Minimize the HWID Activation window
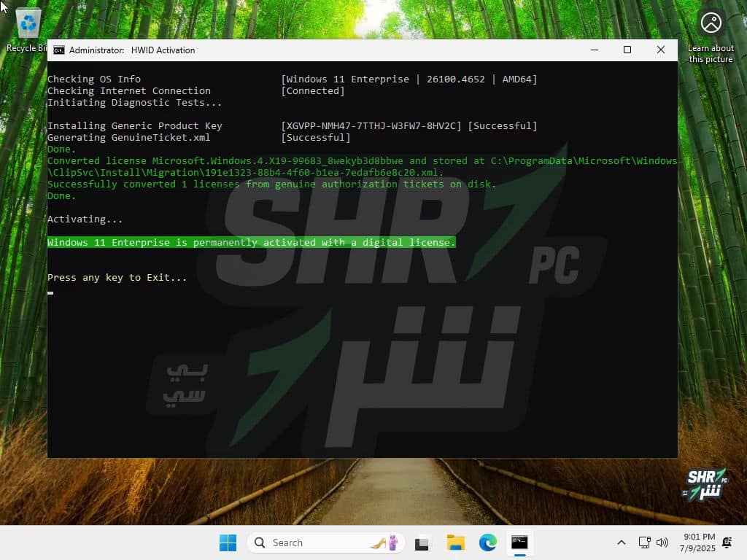747x560 pixels. 595,50
